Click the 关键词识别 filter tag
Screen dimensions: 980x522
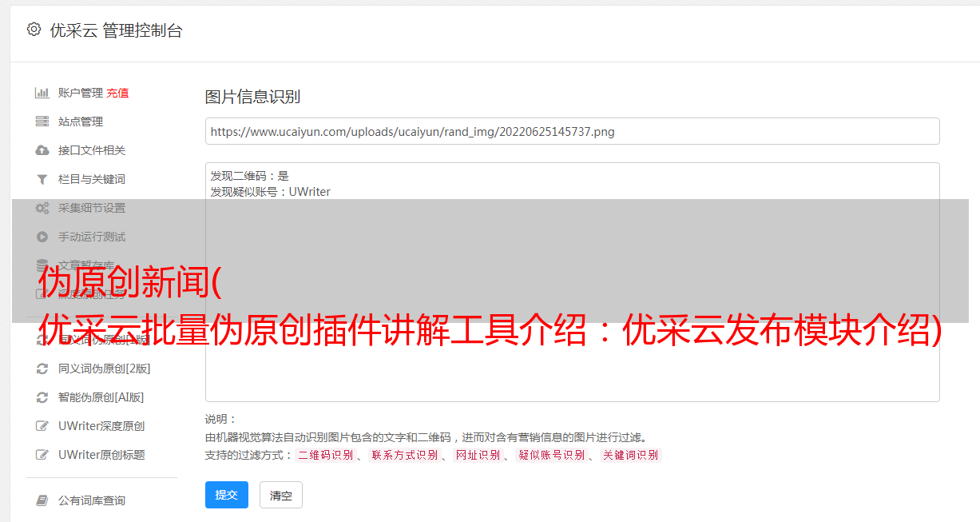[x=631, y=455]
